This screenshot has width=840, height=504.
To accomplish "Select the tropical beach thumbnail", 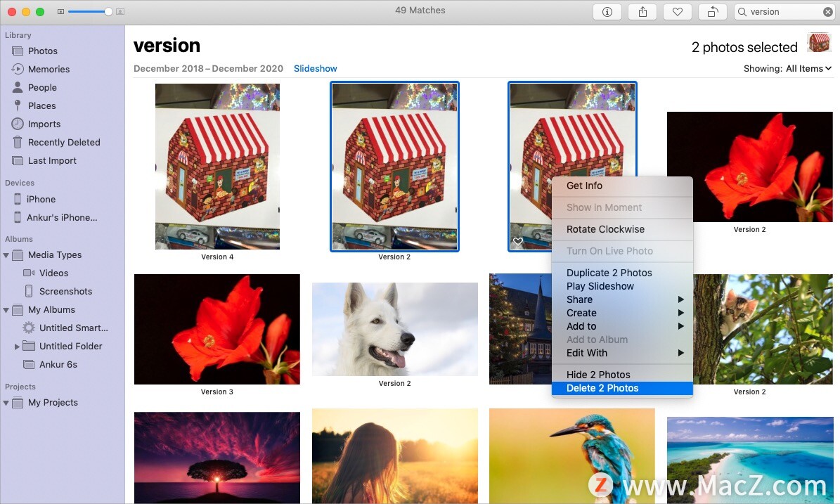I will (x=750, y=460).
